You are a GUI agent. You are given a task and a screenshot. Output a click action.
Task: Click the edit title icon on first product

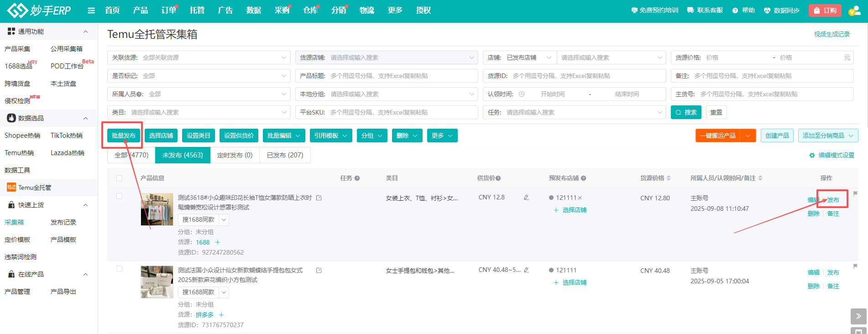319,198
